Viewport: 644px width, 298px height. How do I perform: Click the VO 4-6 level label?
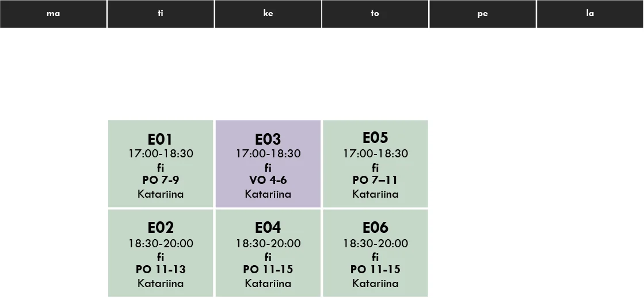click(268, 180)
